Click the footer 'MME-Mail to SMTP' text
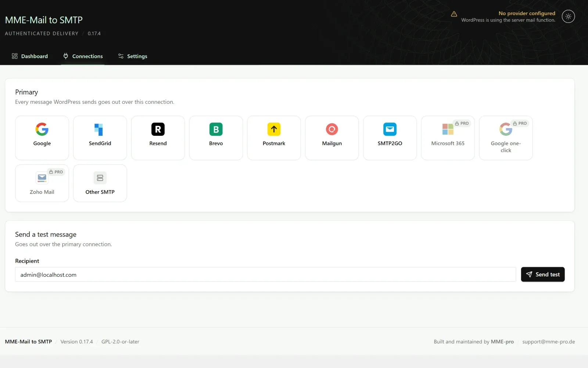Screen dimensions: 588x368 [x=28, y=342]
